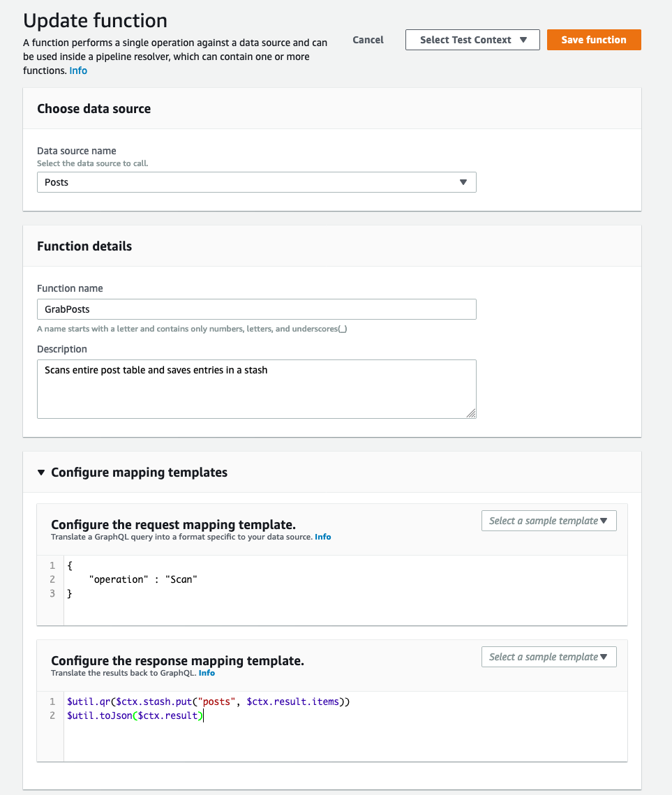Viewport: 672px width, 795px height.
Task: Open the response mapping sample template dropdown
Action: [548, 657]
